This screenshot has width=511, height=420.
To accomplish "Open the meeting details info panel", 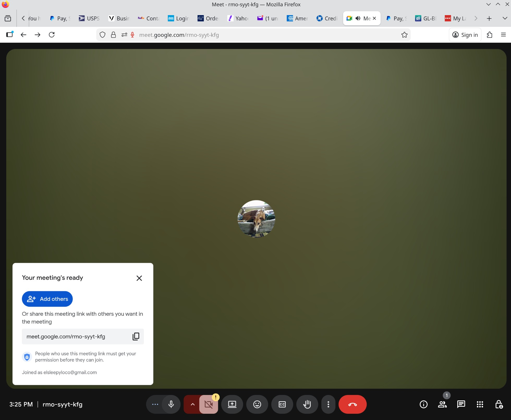I will (423, 404).
